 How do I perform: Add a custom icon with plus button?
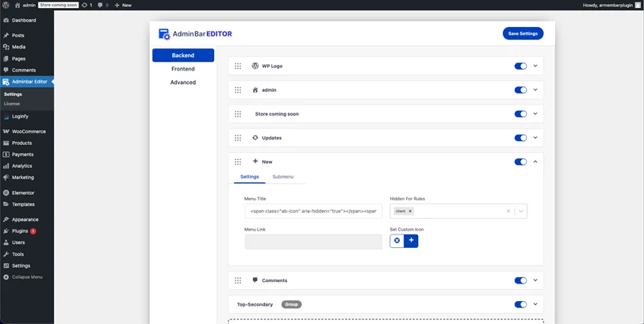411,241
